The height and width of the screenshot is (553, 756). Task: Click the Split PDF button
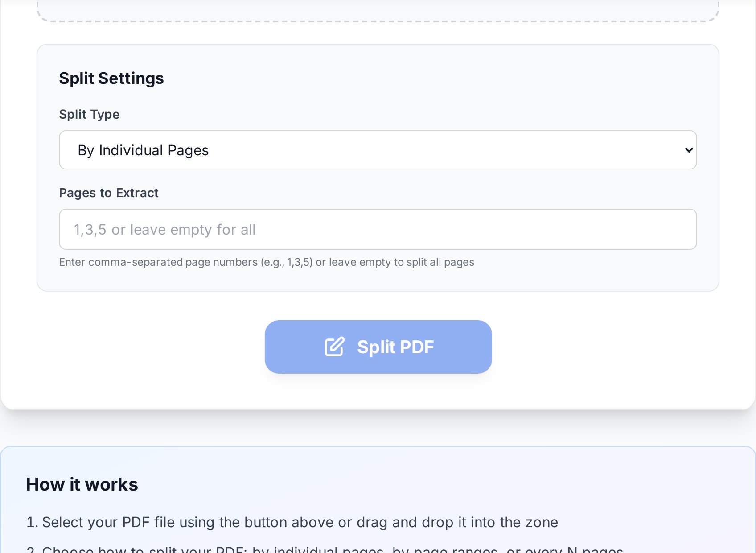tap(378, 347)
